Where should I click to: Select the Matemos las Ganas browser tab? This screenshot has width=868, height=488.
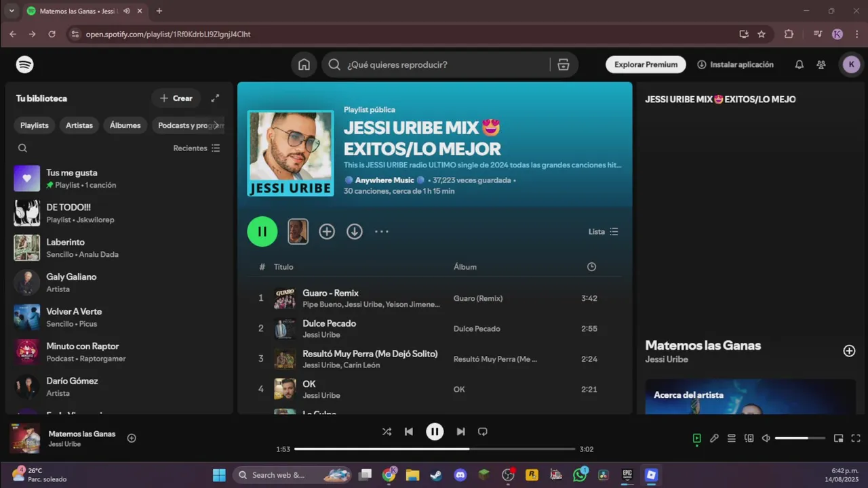85,11
